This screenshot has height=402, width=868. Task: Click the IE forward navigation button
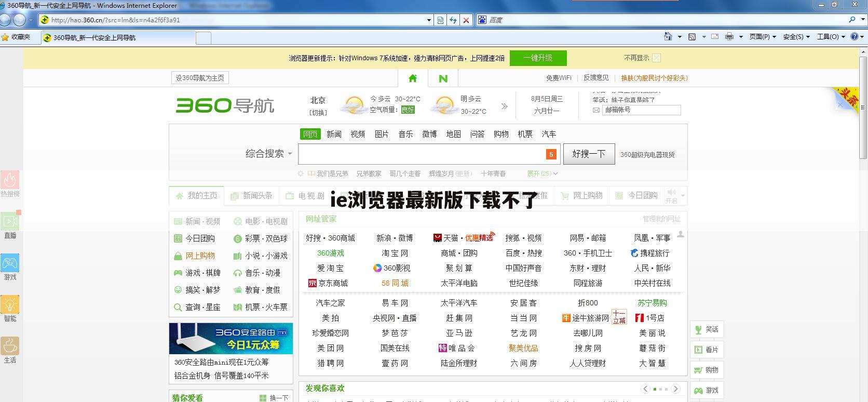pos(19,20)
